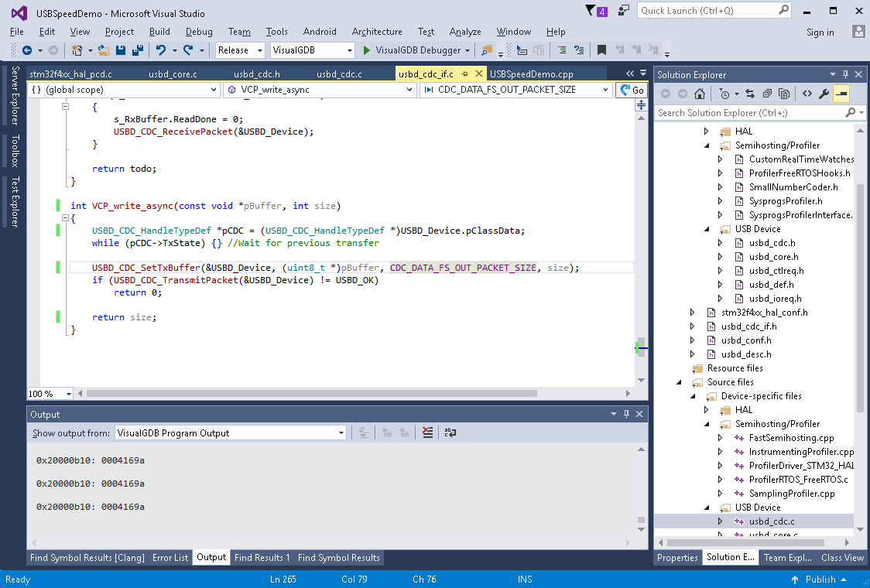Screen dimensions: 870x588
Task: Click the Undo arrow icon
Action: click(x=161, y=50)
